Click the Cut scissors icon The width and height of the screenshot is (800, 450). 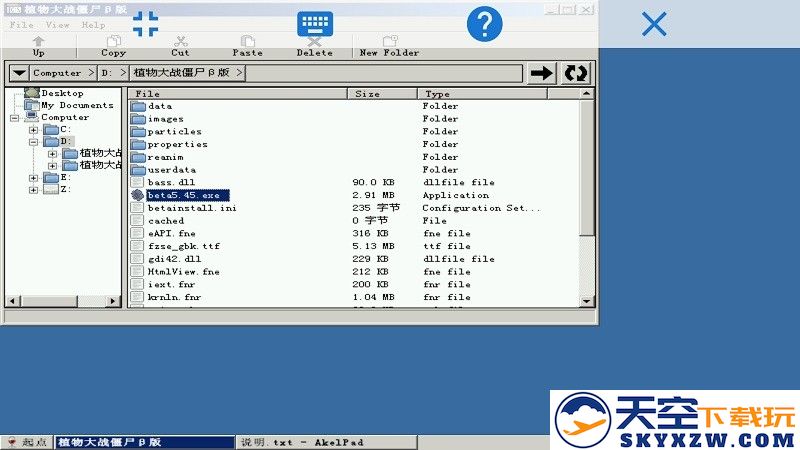(181, 41)
